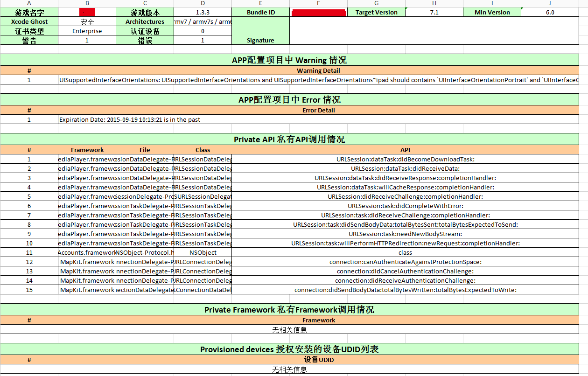This screenshot has height=376, width=588.
Task: Select the Error Detail column header
Action: tap(318, 110)
